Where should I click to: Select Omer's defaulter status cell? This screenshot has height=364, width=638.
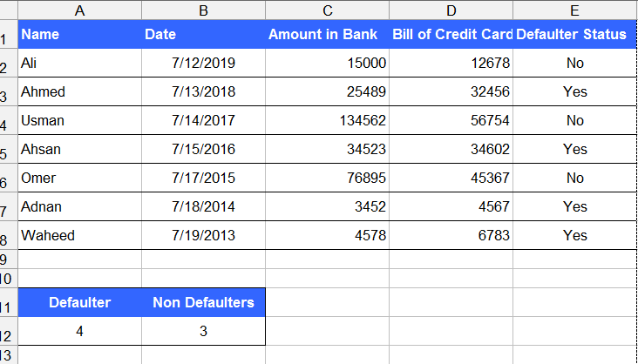coord(574,178)
